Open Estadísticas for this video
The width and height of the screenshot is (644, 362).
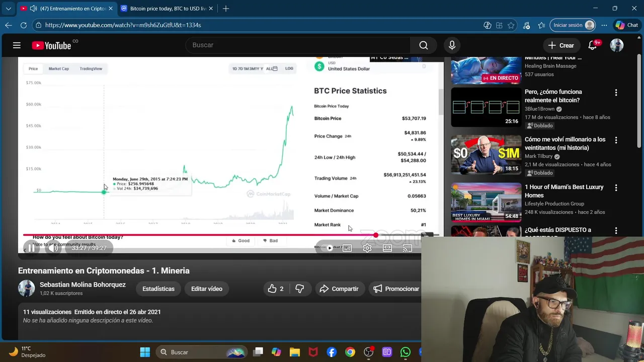point(158,289)
